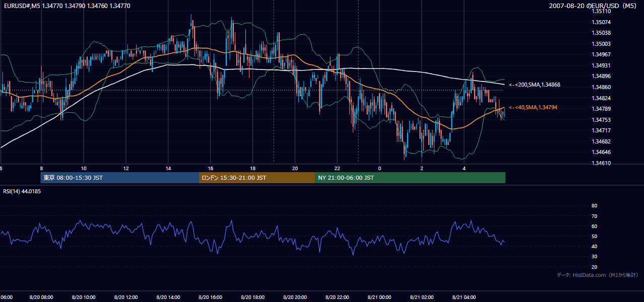Click the 8/20 16:00 bottom time label
Image resolution: width=644 pixels, height=302 pixels.
[211, 297]
